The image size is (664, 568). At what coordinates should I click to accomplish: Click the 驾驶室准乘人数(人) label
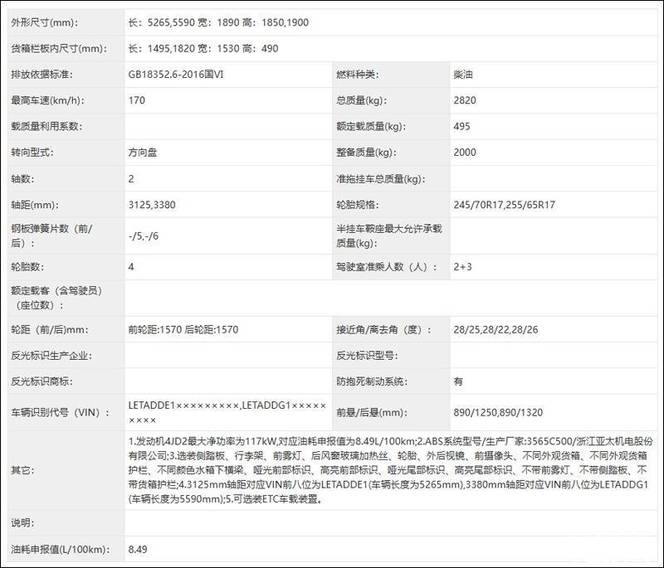(386, 267)
